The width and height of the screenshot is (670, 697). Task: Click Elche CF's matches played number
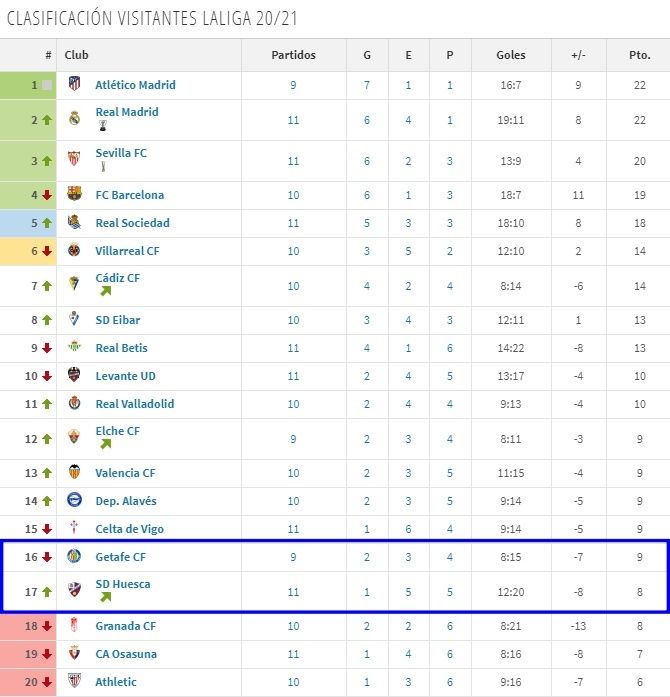(293, 438)
